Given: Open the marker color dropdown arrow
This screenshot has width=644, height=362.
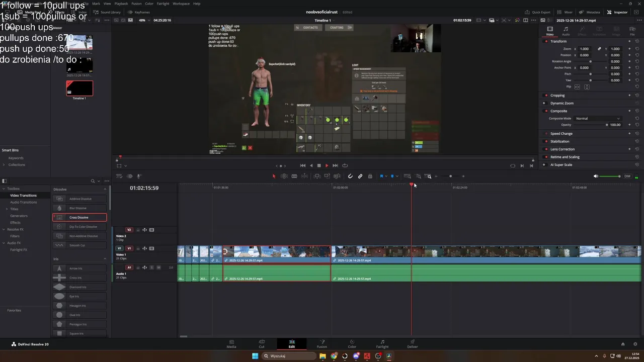Looking at the screenshot, I should (397, 176).
